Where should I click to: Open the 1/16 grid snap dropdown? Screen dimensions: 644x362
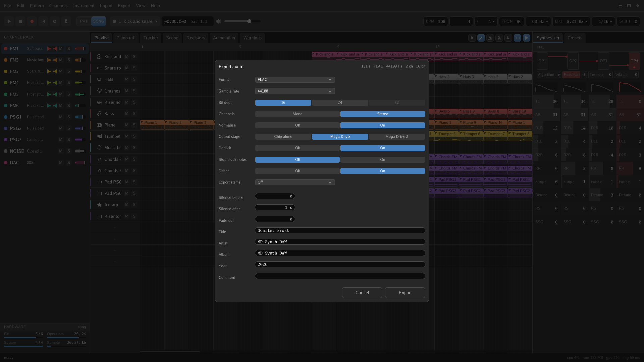click(x=603, y=21)
